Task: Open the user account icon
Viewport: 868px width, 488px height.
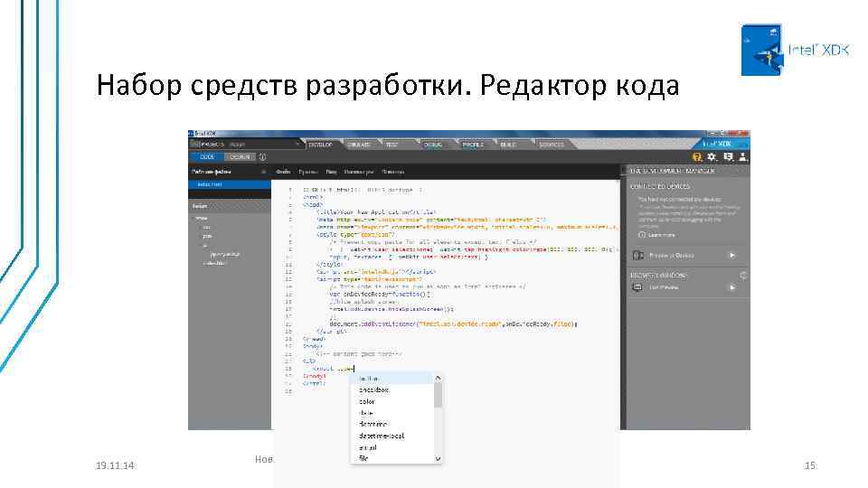Action: click(743, 157)
